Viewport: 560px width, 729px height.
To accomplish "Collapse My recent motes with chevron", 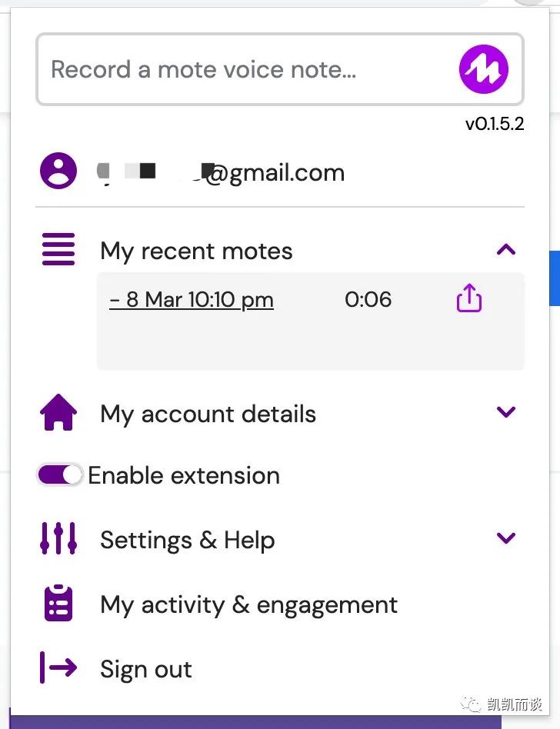I will (506, 250).
